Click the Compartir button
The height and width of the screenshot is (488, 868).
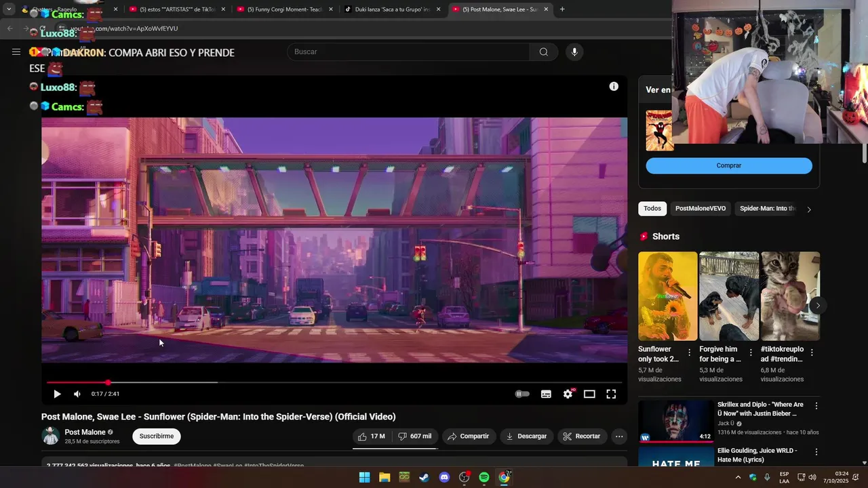pos(469,436)
